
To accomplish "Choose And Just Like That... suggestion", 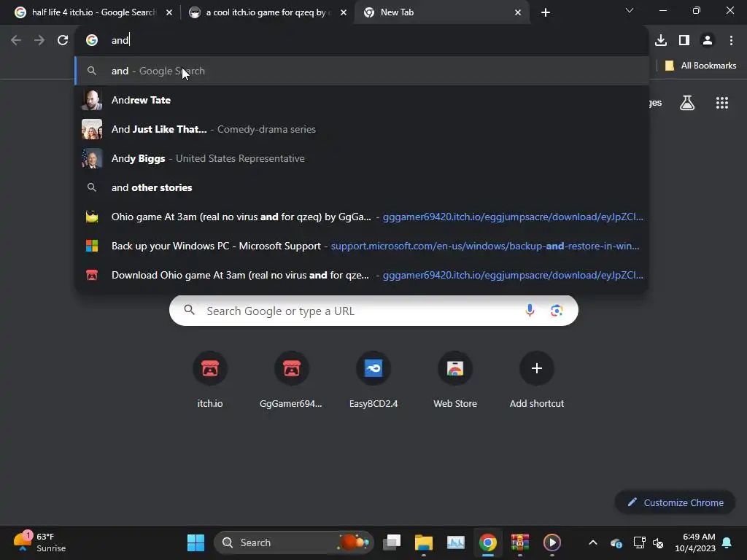I will [362, 129].
